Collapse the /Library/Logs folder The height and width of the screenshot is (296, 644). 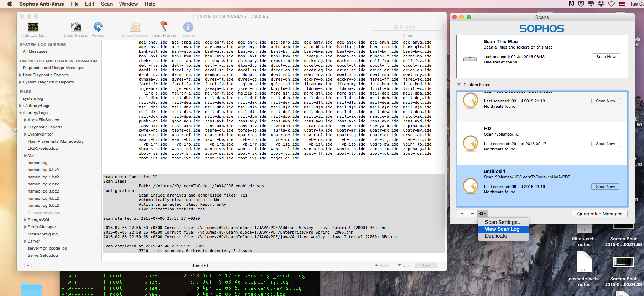point(21,113)
